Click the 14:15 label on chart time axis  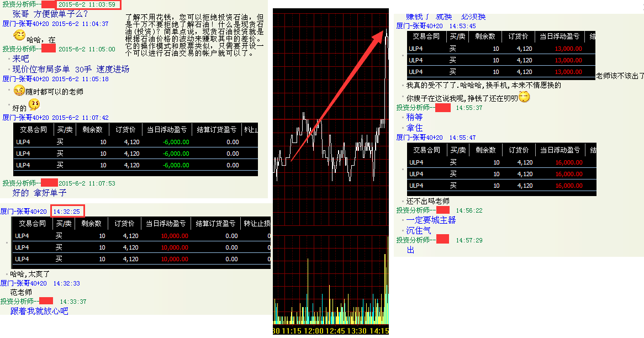[379, 331]
